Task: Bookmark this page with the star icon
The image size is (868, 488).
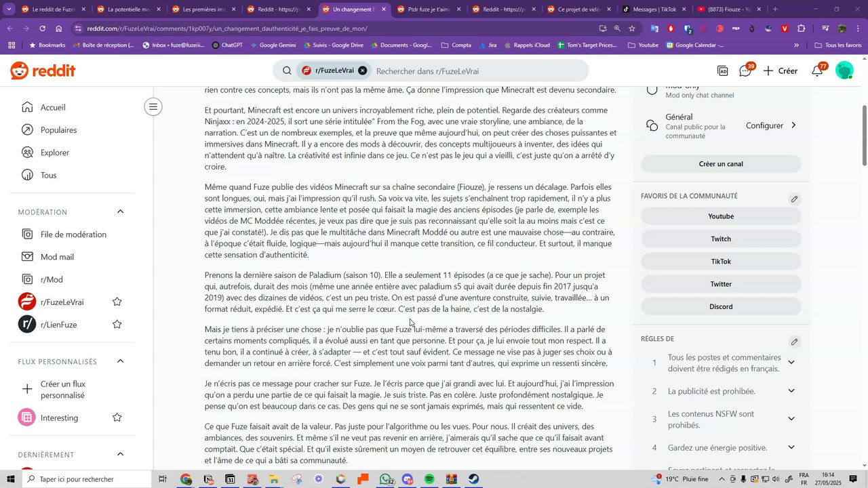Action: pyautogui.click(x=632, y=28)
